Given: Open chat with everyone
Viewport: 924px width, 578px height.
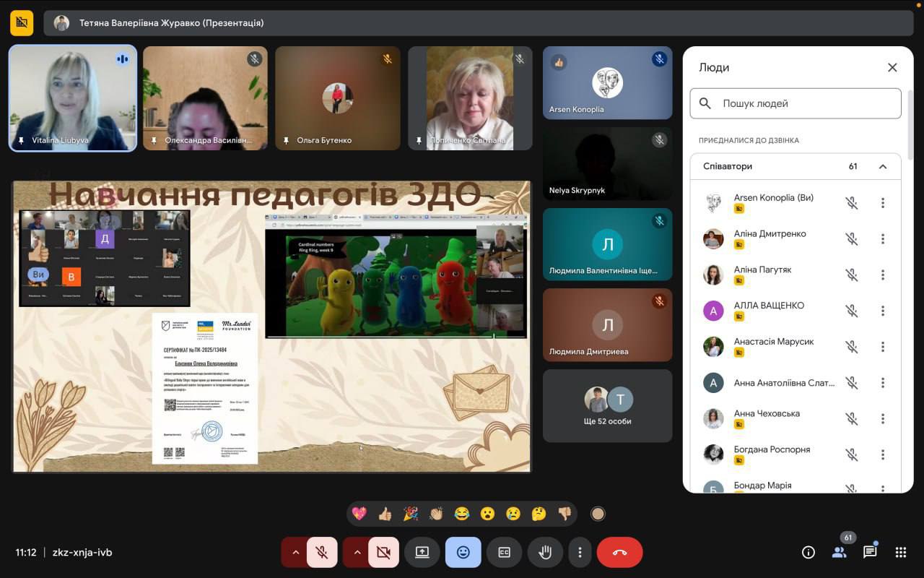Looking at the screenshot, I should coord(870,553).
